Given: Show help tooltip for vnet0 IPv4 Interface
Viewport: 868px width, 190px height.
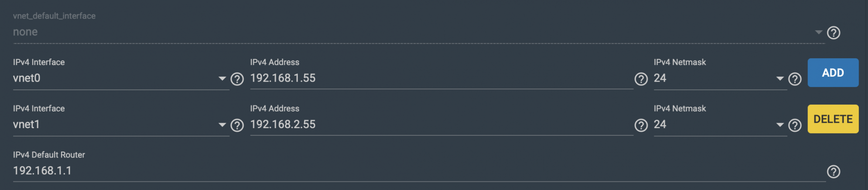Looking at the screenshot, I should [237, 79].
